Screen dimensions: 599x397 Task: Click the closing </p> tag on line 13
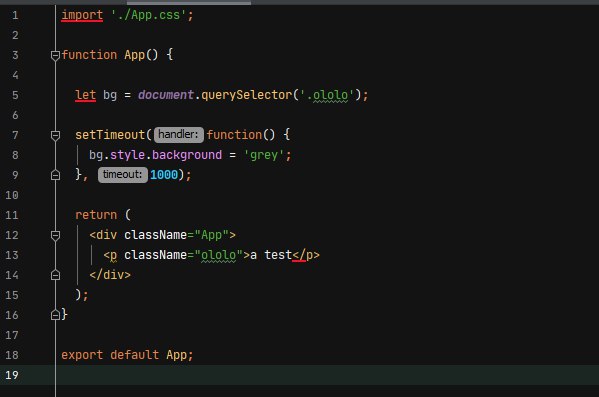tap(306, 255)
